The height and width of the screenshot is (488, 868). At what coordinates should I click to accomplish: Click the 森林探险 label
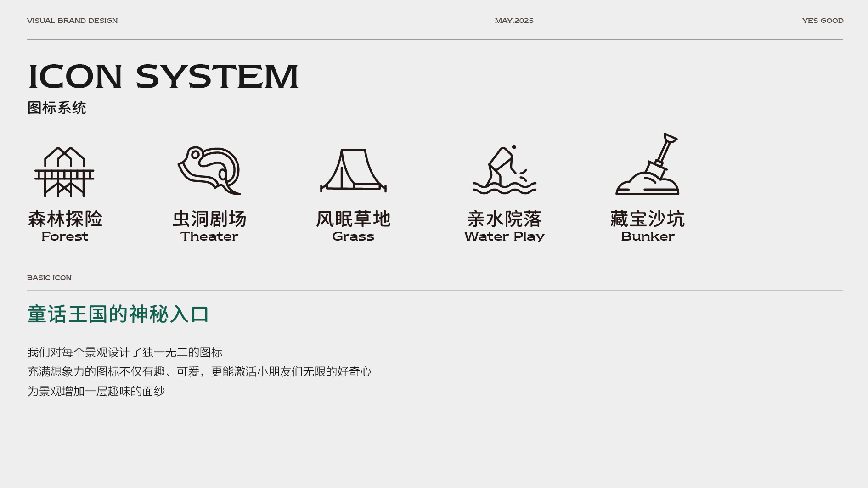pos(65,219)
